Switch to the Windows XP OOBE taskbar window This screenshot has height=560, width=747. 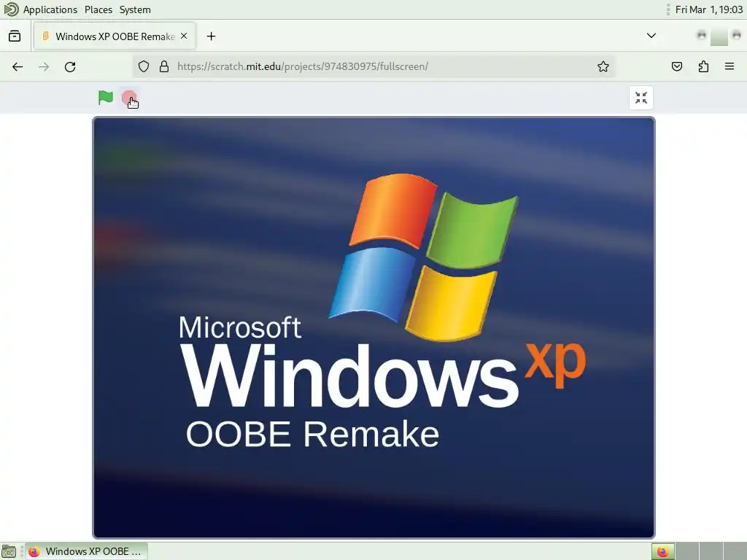pyautogui.click(x=86, y=551)
